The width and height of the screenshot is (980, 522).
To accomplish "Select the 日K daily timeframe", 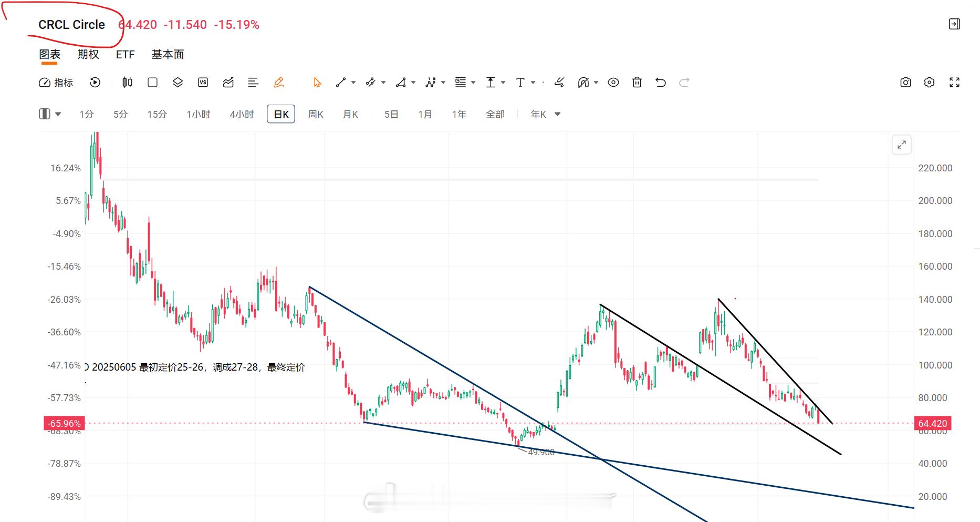I will (281, 114).
